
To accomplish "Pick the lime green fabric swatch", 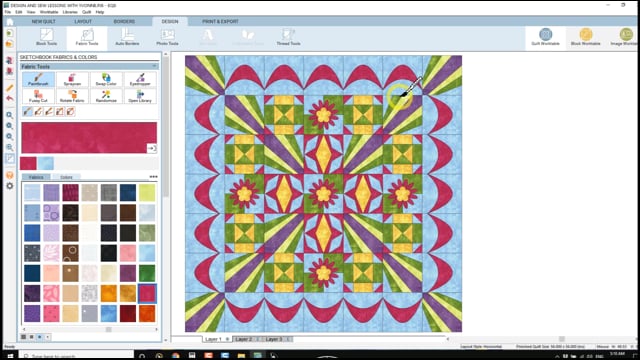I will (x=147, y=192).
